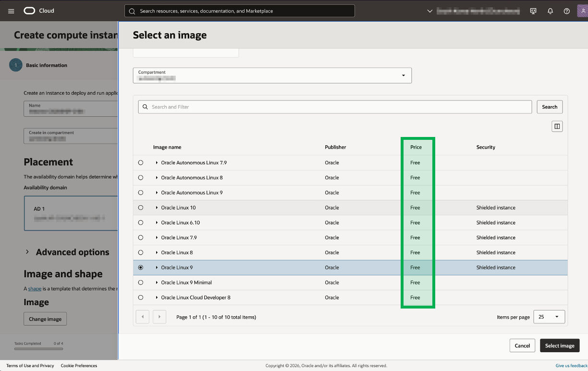Click the Price column header
This screenshot has height=371, width=588.
(x=416, y=147)
